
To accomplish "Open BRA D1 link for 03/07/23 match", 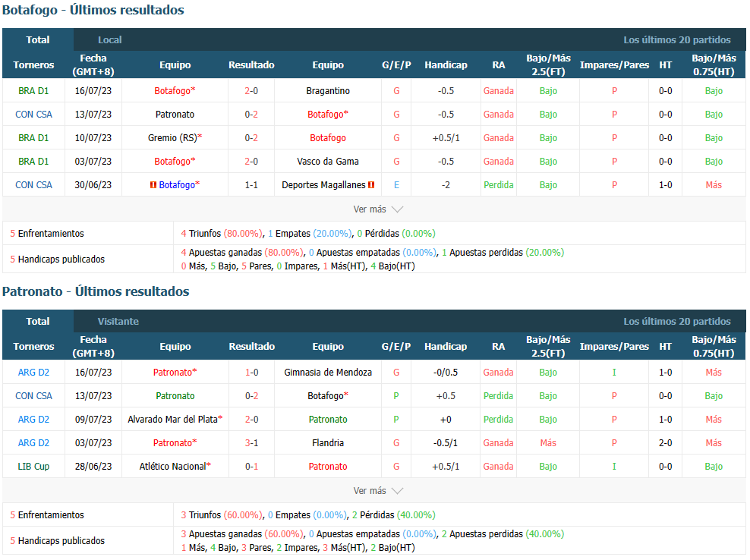I will [33, 161].
